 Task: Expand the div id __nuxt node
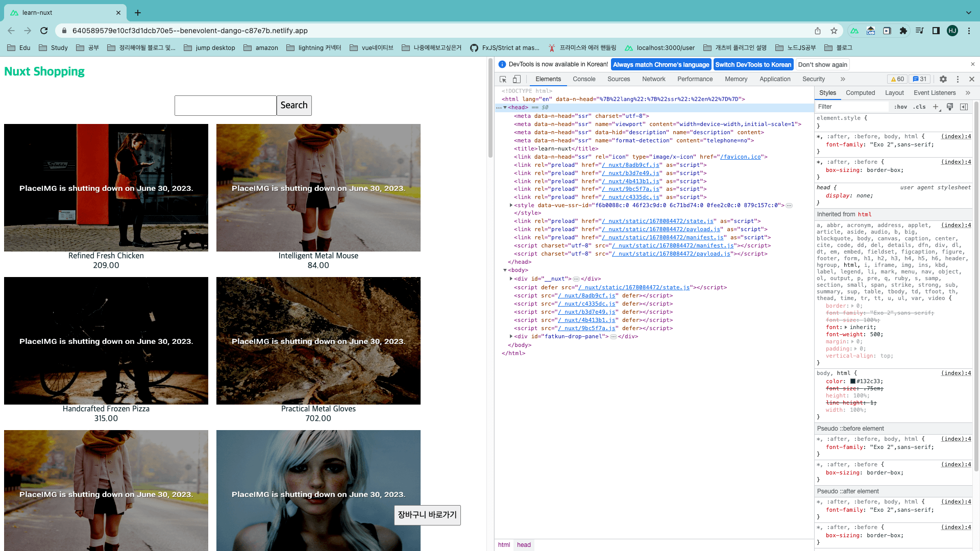pos(511,279)
